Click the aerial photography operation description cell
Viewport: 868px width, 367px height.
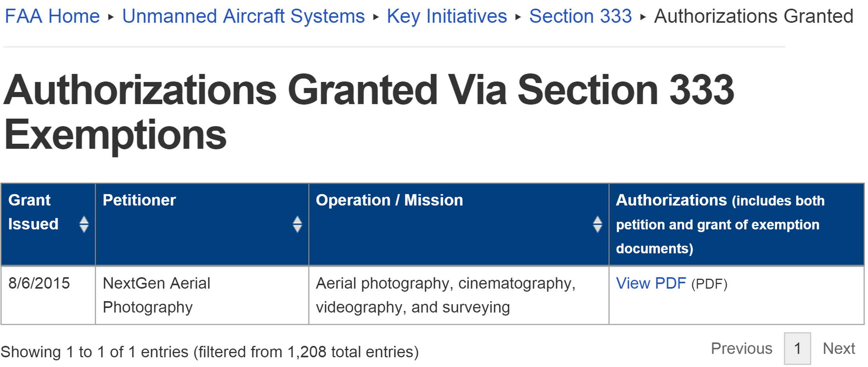pyautogui.click(x=445, y=295)
